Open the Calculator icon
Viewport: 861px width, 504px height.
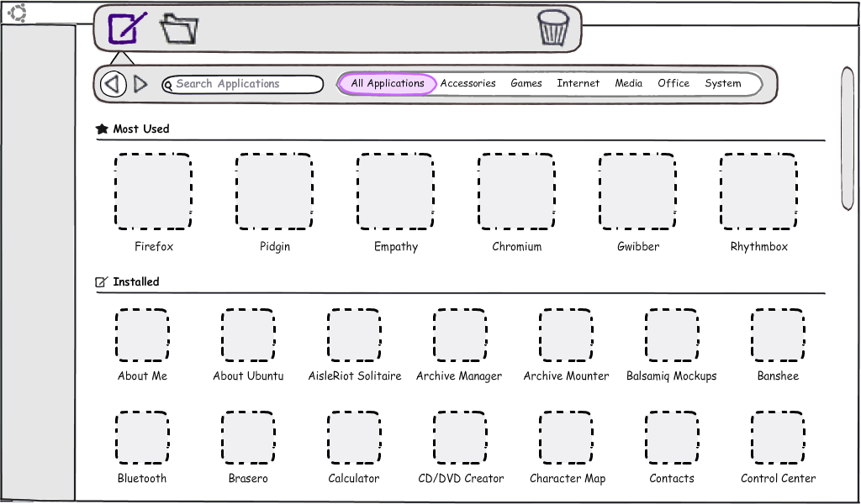coord(354,438)
